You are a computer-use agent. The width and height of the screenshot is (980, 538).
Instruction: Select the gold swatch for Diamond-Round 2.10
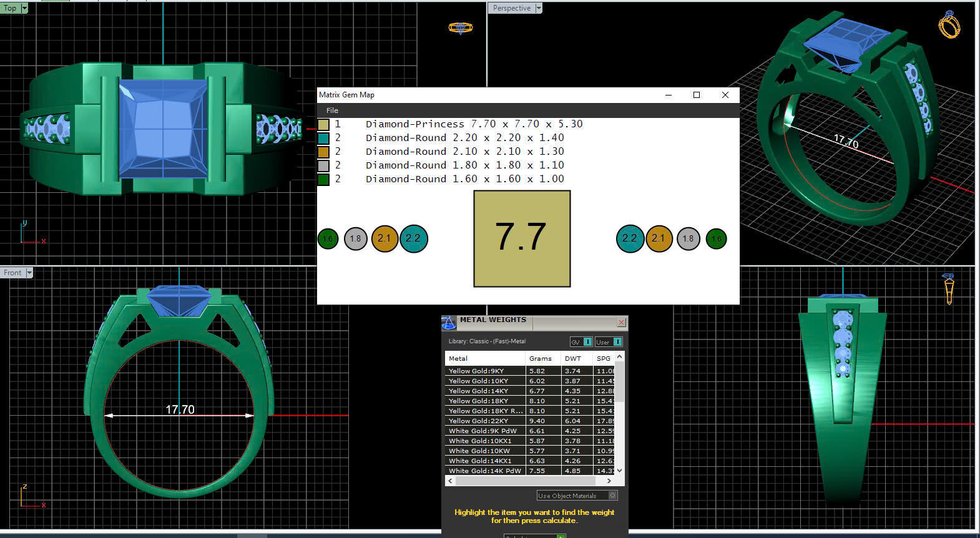pos(323,152)
